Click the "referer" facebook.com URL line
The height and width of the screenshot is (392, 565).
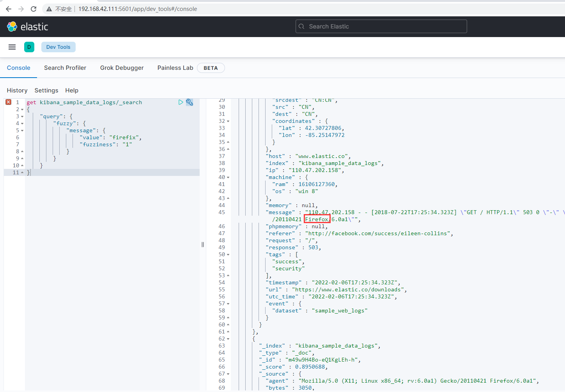point(360,234)
